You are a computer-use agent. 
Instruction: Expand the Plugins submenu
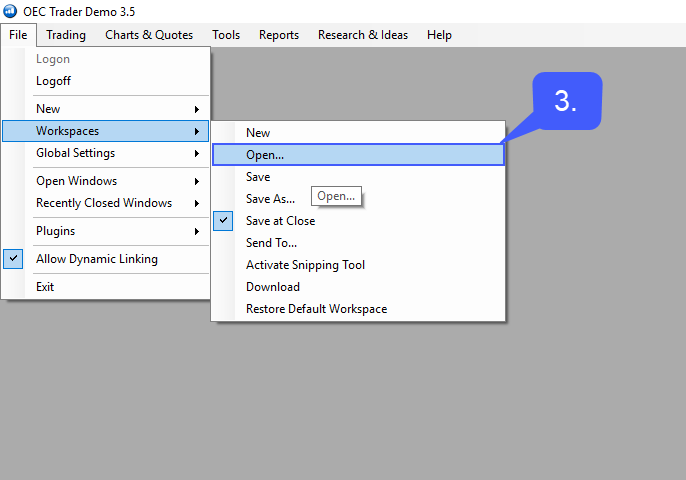pos(105,231)
